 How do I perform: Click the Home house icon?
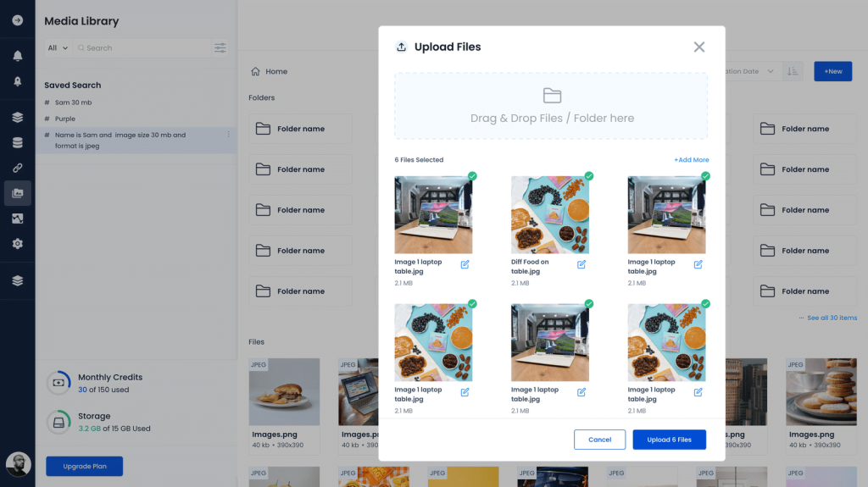(255, 71)
